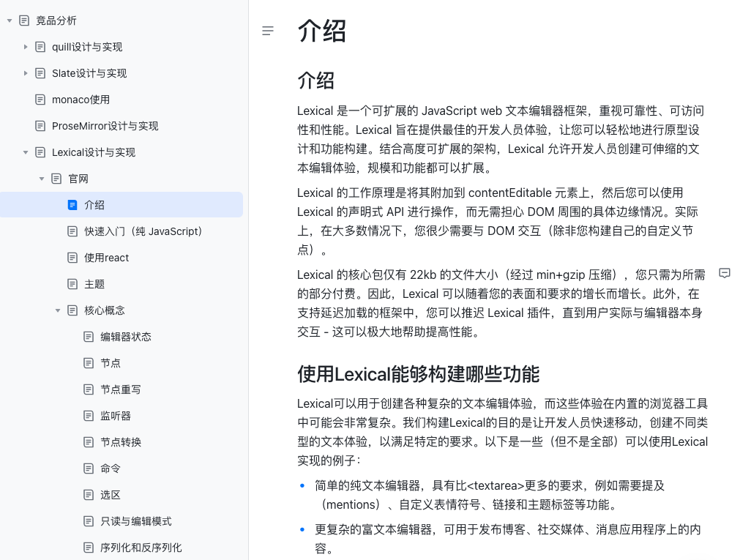The width and height of the screenshot is (740, 560).
Task: Open the 选区 page
Action: pyautogui.click(x=111, y=495)
